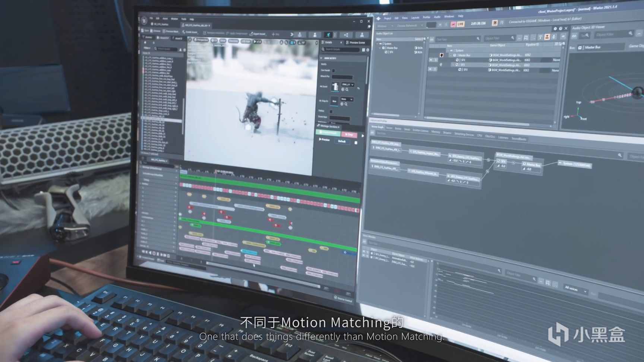Click the Master Bus field in the 3D Viewer
The height and width of the screenshot is (362, 644).
pos(601,47)
